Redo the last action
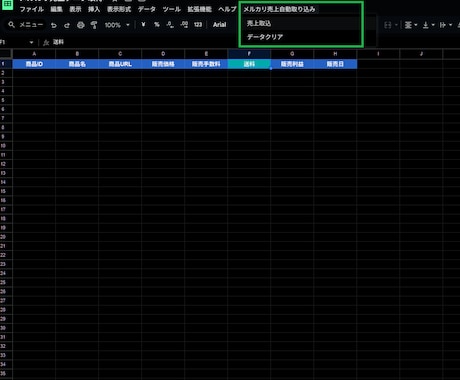The image size is (460, 380). click(67, 25)
